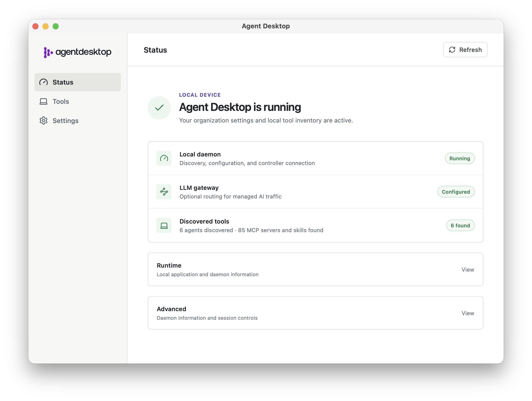Click the LLM gateway routing icon

[x=164, y=192]
